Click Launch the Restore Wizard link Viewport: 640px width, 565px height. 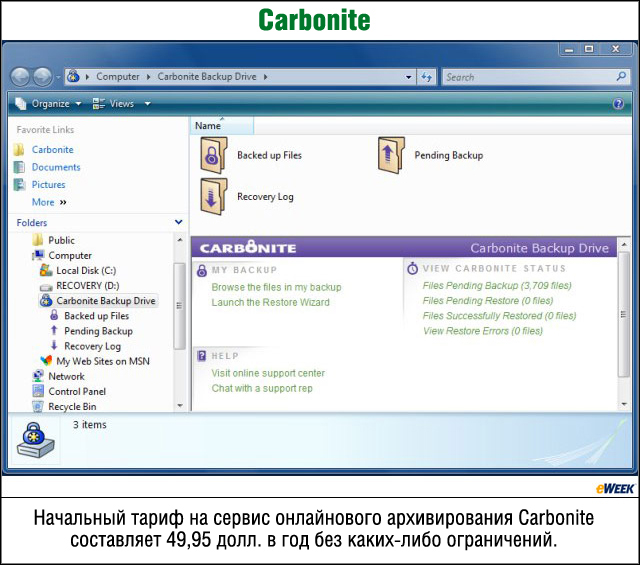[x=270, y=302]
